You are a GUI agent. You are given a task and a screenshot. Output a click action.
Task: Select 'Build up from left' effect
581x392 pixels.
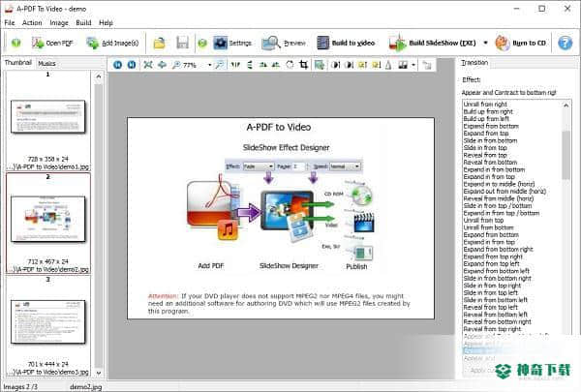486,119
